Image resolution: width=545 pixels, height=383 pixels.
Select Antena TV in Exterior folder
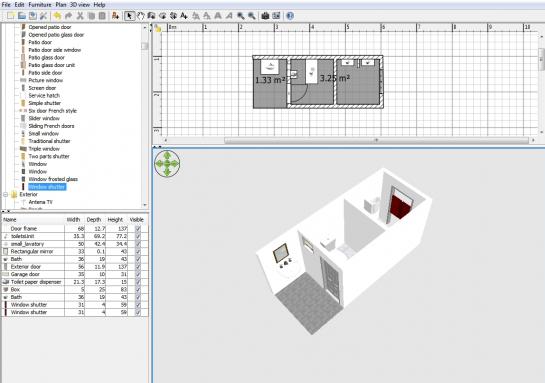[40, 202]
